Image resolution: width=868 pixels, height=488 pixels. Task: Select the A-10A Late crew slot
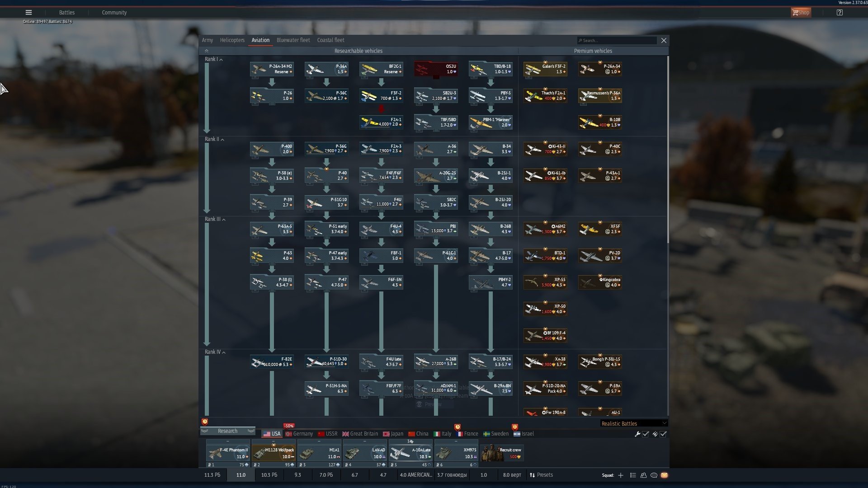coord(410,454)
